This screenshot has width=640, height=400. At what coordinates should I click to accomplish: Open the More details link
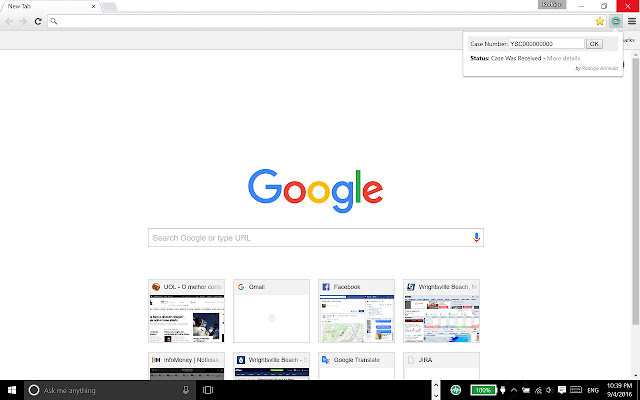coord(563,58)
